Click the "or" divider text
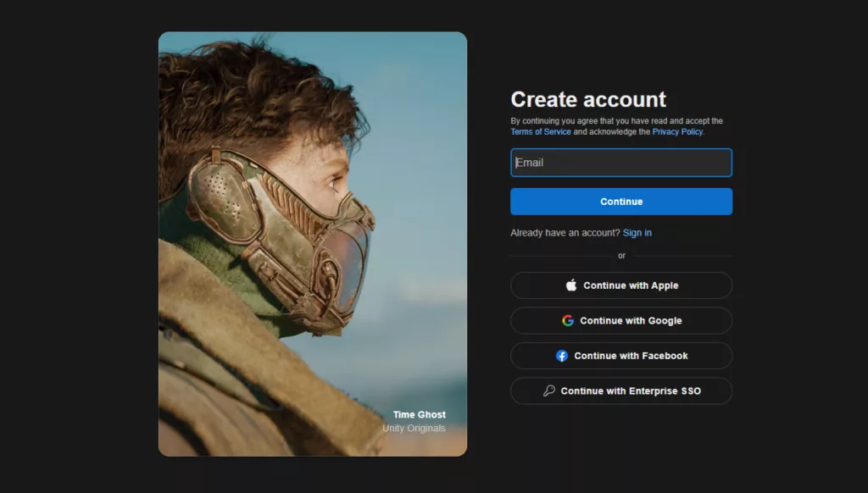The height and width of the screenshot is (493, 868). click(621, 256)
